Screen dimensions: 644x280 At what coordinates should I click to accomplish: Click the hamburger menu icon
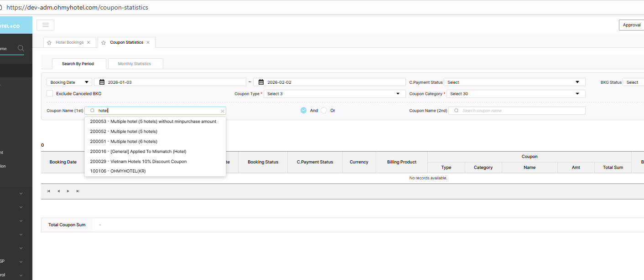[45, 25]
